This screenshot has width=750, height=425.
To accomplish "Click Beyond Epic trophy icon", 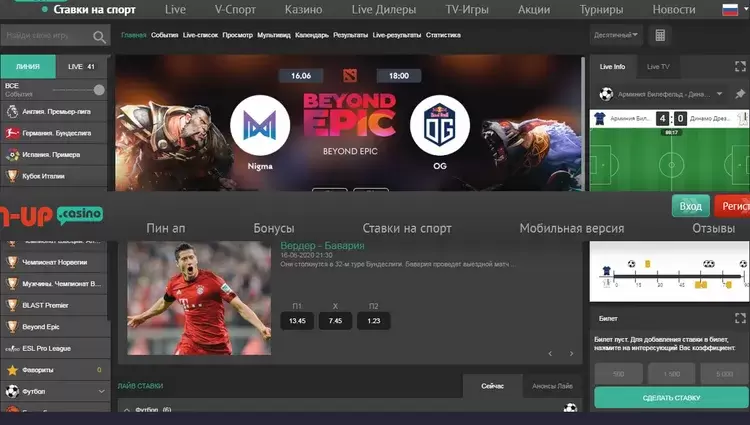I will [12, 327].
